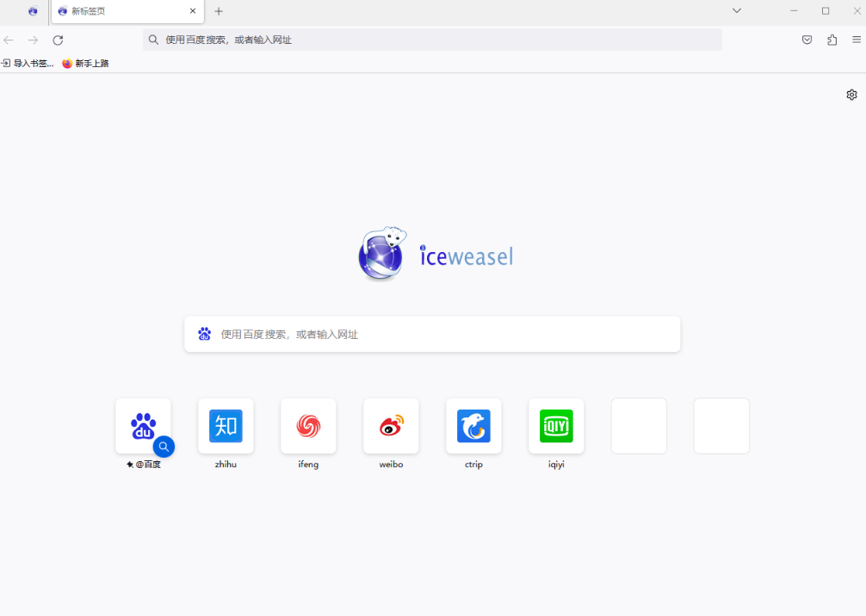Screen dimensions: 866x616
Task: Click the Iceweasel globe logo
Action: tap(382, 254)
